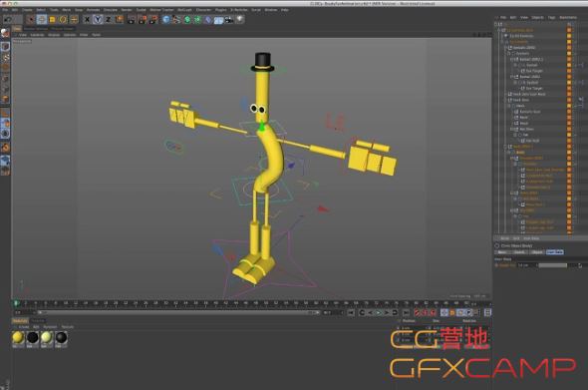
Task: Select the first yellow material swatch
Action: [x=18, y=338]
